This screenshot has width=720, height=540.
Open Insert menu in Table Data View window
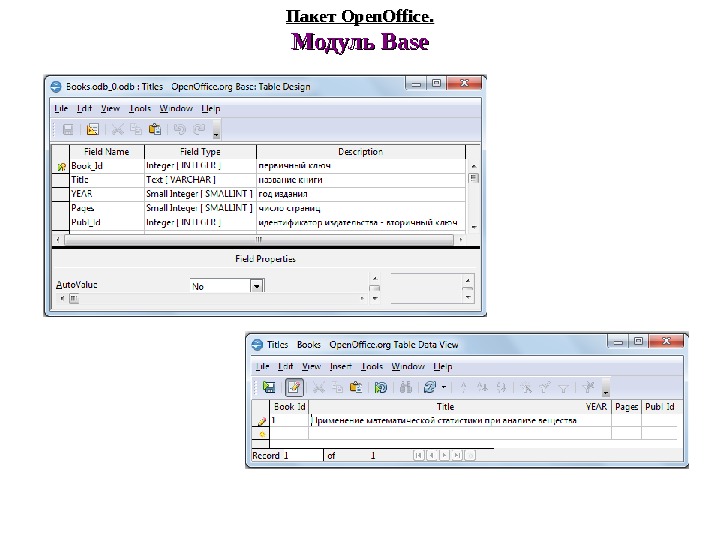(340, 366)
